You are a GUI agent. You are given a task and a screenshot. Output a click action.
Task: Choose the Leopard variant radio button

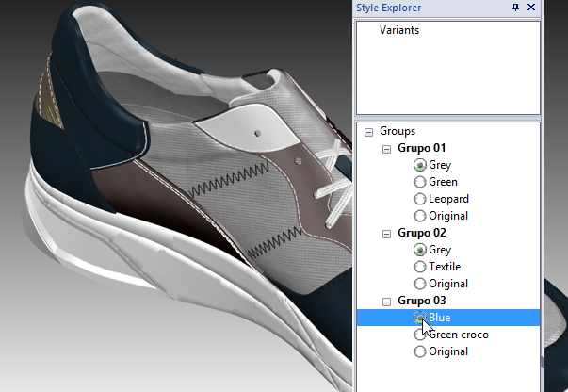click(x=419, y=199)
